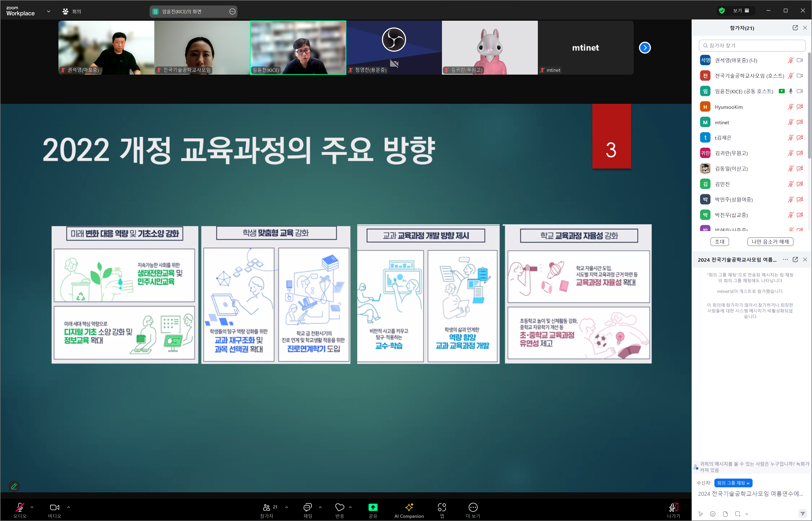Click the annotation pencil icon on slide
Image resolution: width=812 pixels, height=521 pixels.
pos(14,486)
